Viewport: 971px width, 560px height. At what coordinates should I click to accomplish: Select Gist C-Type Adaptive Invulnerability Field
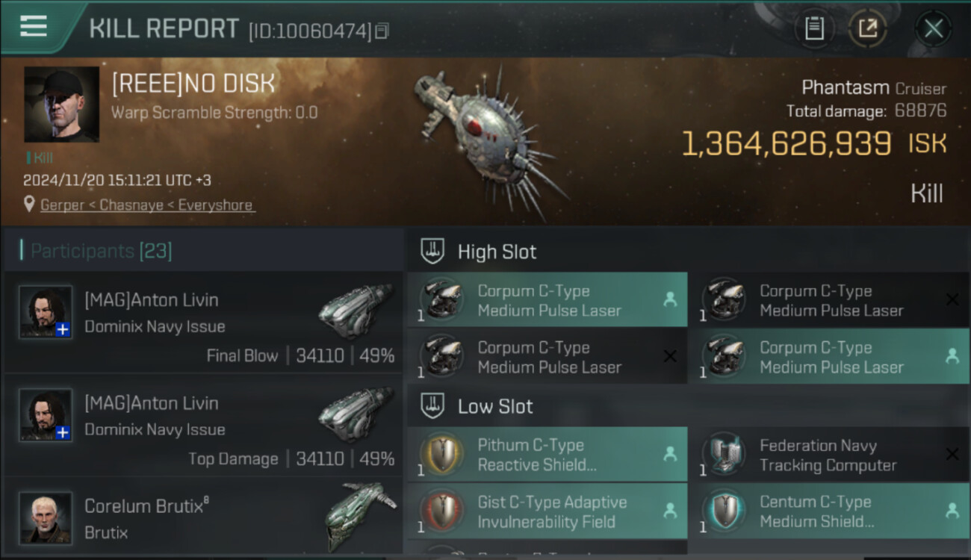pyautogui.click(x=547, y=511)
